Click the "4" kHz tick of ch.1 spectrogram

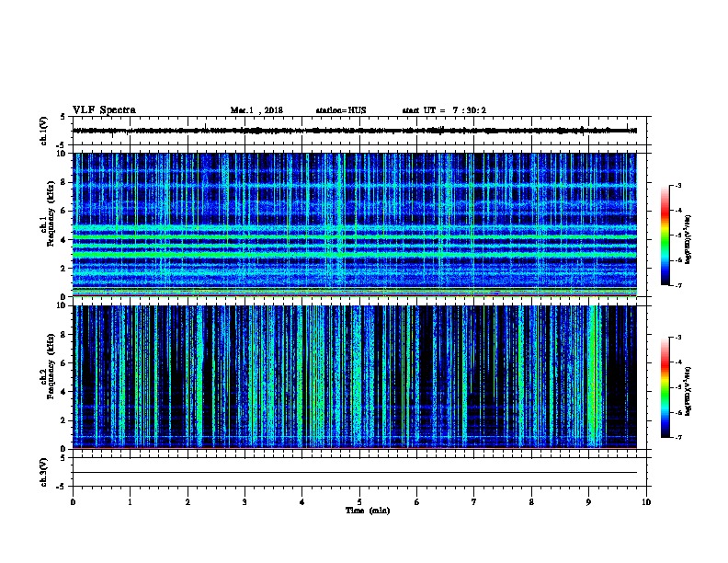pyautogui.click(x=63, y=240)
